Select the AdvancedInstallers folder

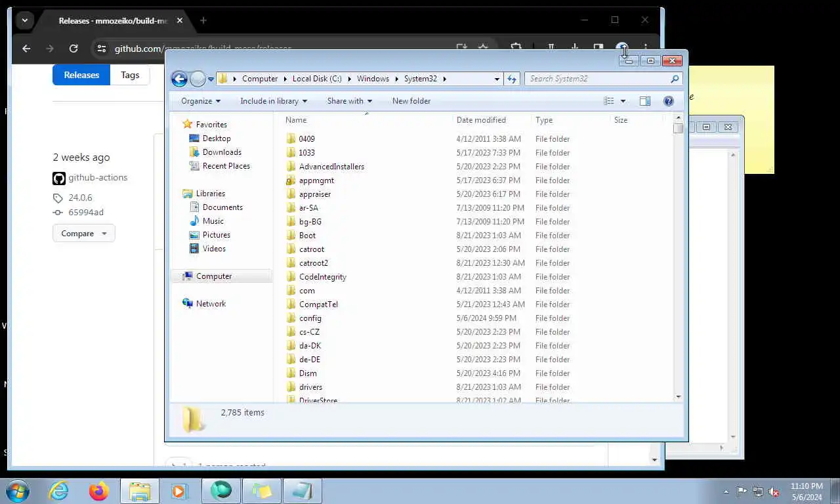331,167
